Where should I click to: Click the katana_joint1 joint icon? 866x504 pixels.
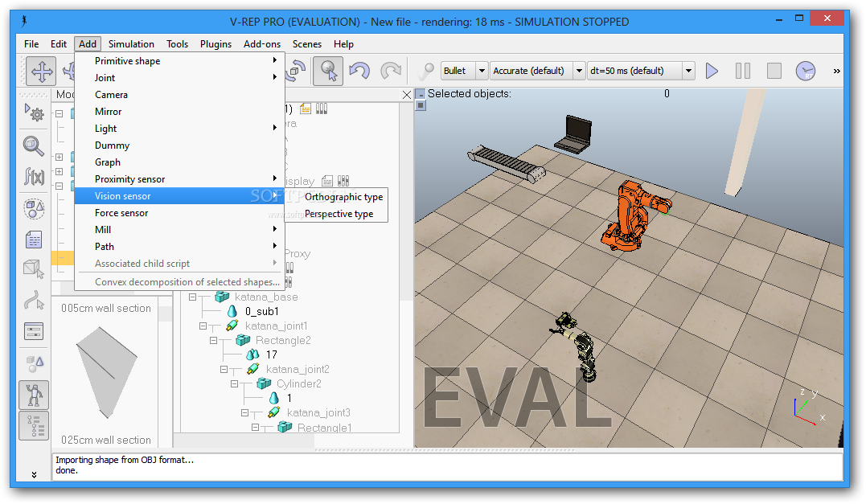232,326
